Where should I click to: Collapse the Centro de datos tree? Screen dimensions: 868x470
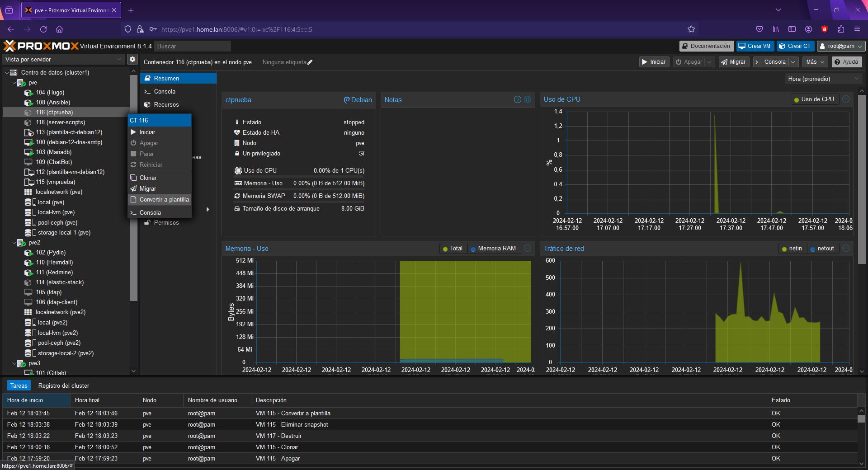7,72
